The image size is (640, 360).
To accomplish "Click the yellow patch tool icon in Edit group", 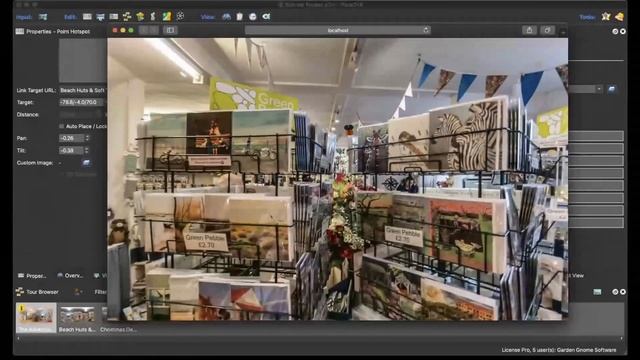I will pyautogui.click(x=140, y=16).
